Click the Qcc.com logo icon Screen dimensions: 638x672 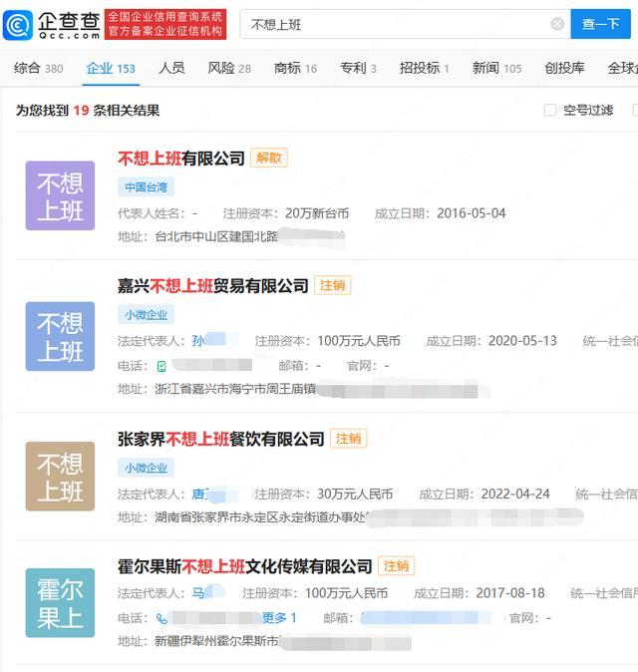(18, 25)
